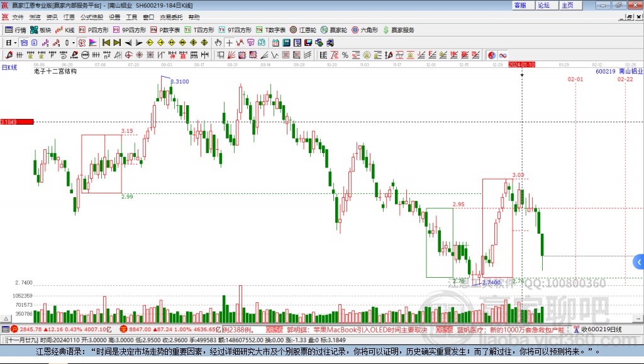This screenshot has width=644, height=364.
Task: Click the black left arrow icon
Action: (x=128, y=43)
